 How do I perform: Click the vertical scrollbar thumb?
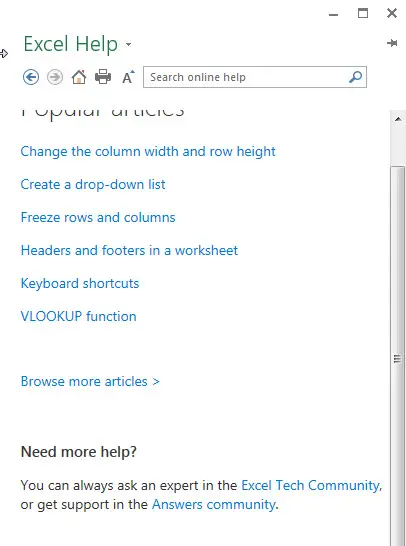pyautogui.click(x=398, y=357)
